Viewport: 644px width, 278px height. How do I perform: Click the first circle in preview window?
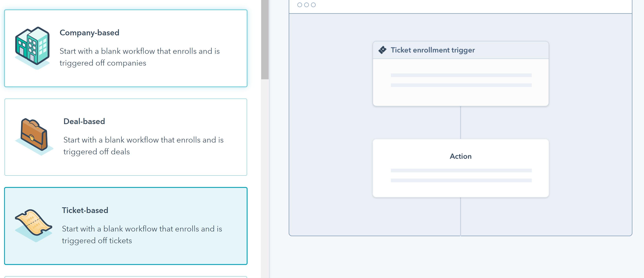(x=300, y=5)
